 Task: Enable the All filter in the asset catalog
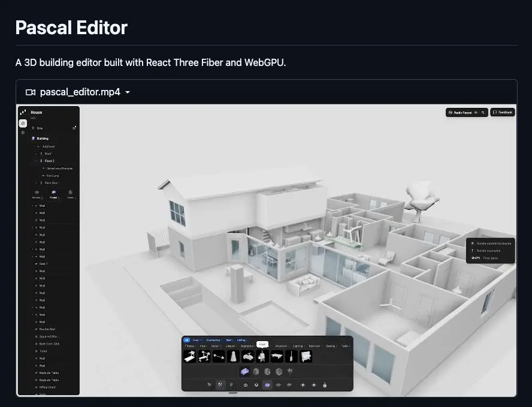coord(186,339)
